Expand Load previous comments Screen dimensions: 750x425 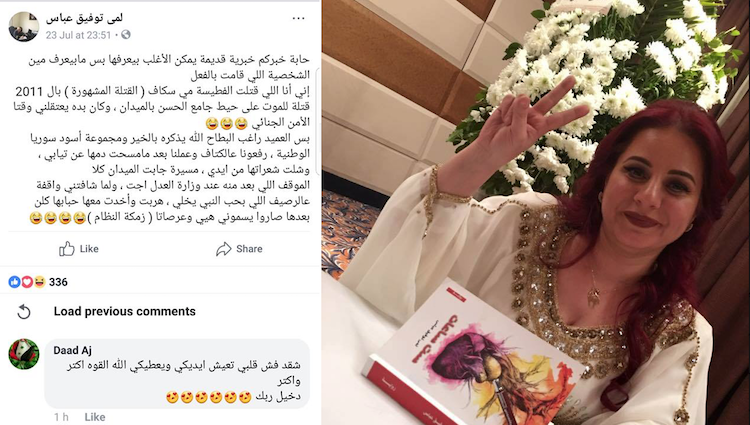124,311
